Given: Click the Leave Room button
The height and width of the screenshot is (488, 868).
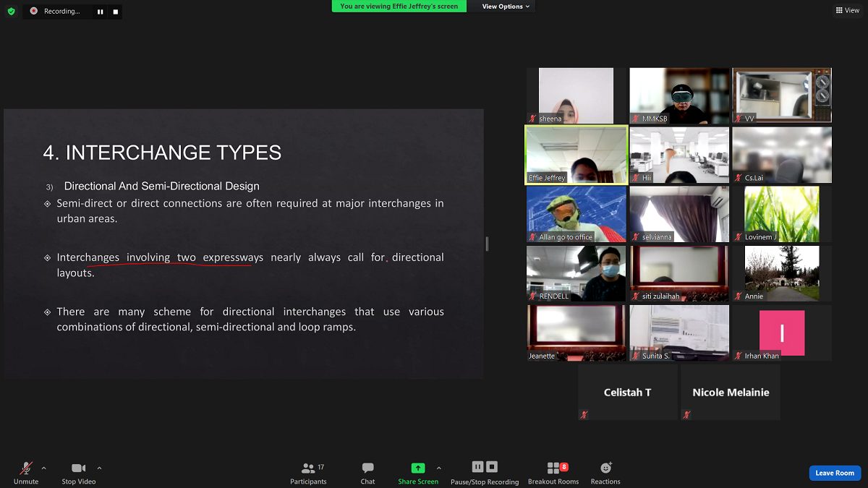Looking at the screenshot, I should point(835,473).
